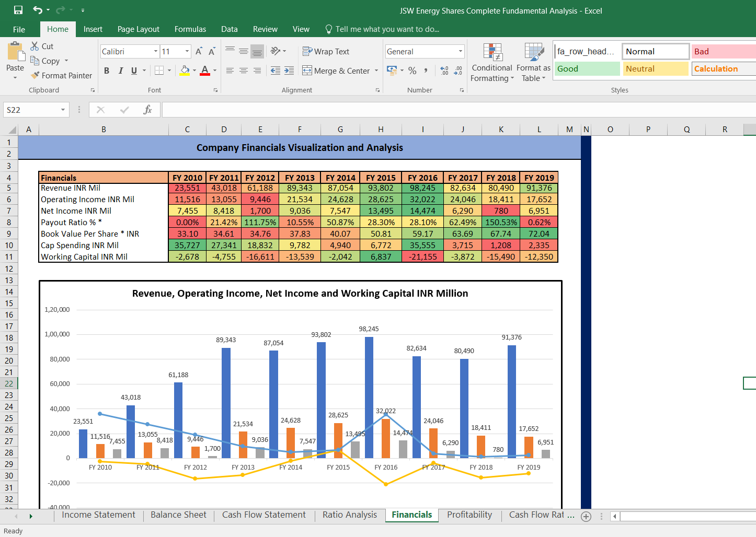Open the Font dialog launcher
756x537 pixels.
click(x=215, y=90)
